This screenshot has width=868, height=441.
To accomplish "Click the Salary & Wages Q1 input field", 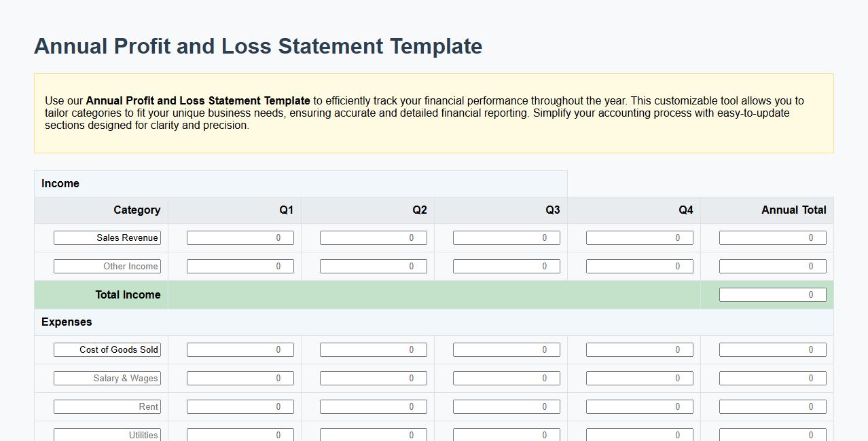I will click(239, 378).
